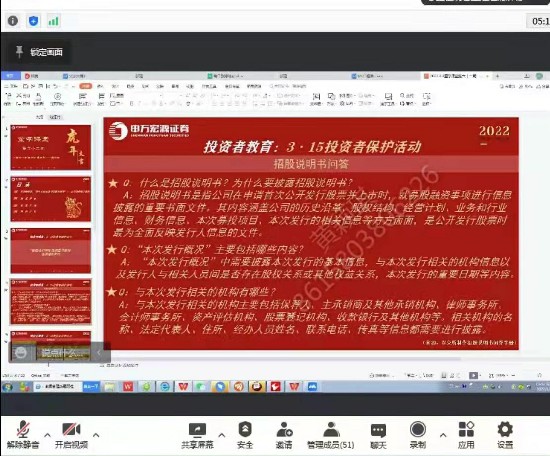Viewport: 550px width, 456px height.
Task: Click the blue security shield icon
Action: (x=33, y=21)
